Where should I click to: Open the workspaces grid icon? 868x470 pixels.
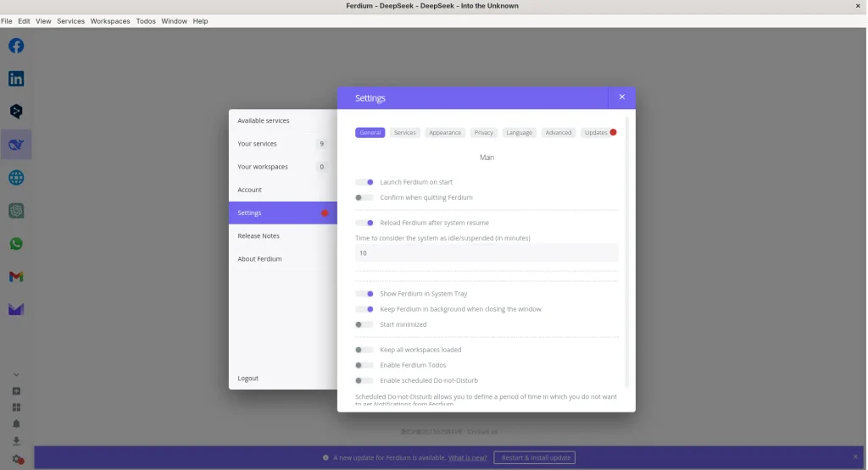(16, 407)
